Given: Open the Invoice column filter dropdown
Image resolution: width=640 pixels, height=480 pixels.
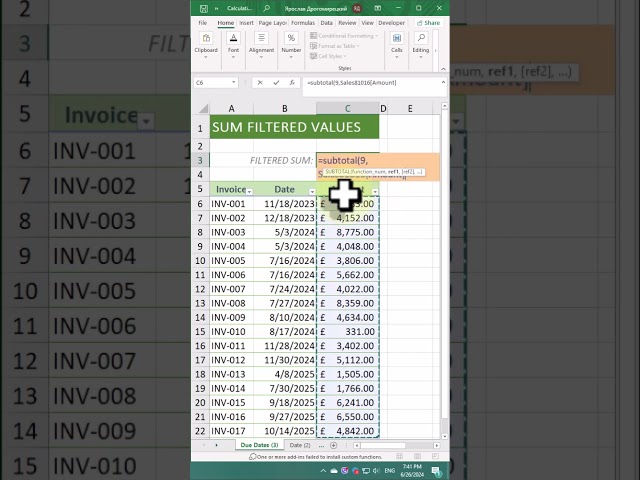Looking at the screenshot, I should (x=249, y=192).
